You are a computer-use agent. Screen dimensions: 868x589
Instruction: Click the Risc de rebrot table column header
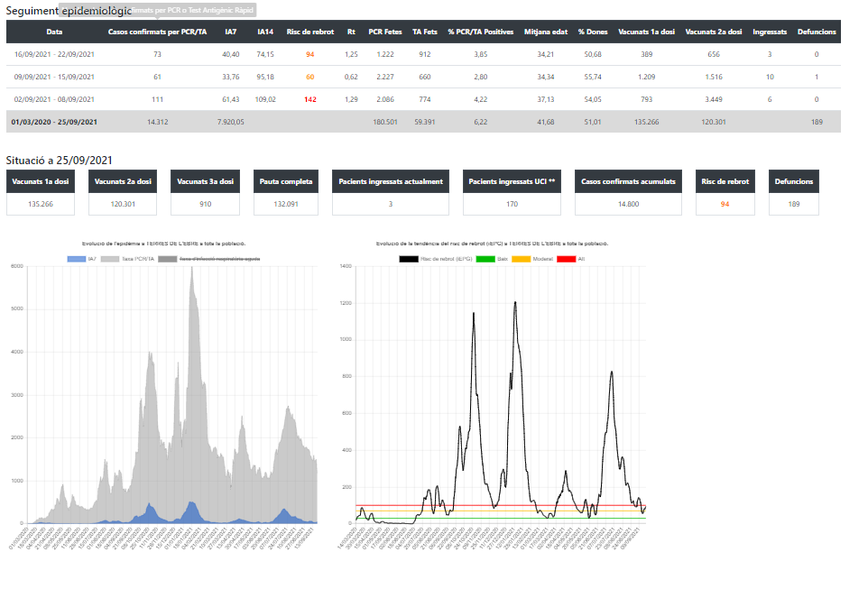tap(310, 32)
